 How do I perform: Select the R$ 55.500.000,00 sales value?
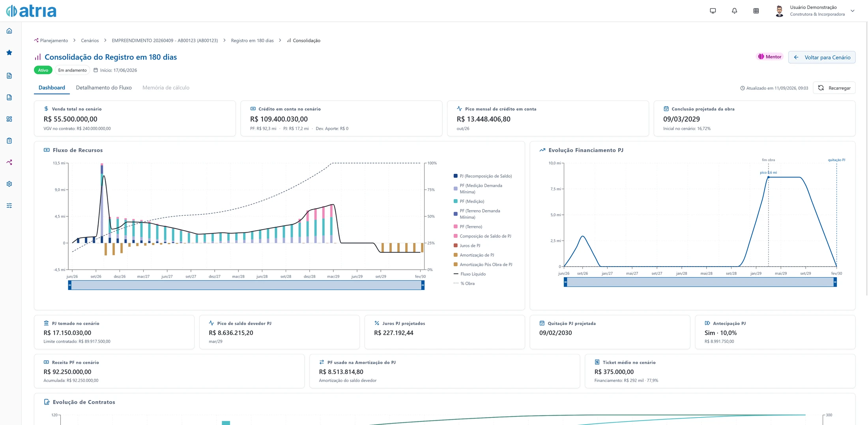click(70, 119)
